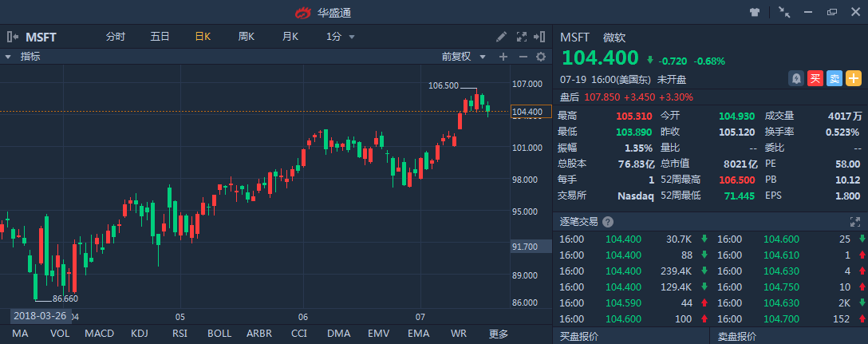Switch to the 周K weekly chart tab
This screenshot has height=344, width=868.
click(x=246, y=37)
